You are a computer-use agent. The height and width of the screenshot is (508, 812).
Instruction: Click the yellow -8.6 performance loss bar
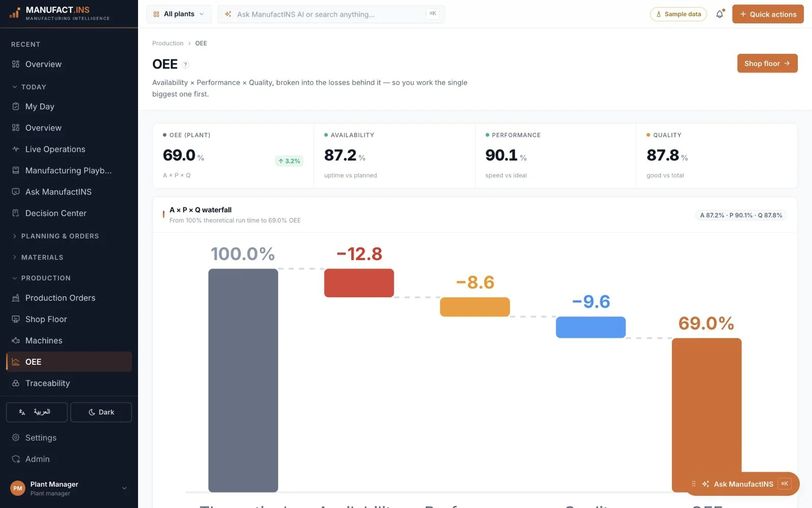tap(475, 307)
